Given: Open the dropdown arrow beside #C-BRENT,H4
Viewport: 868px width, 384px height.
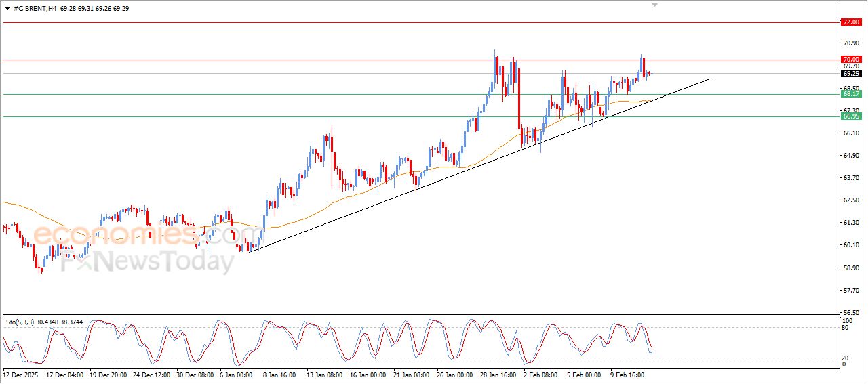Looking at the screenshot, I should (7, 9).
